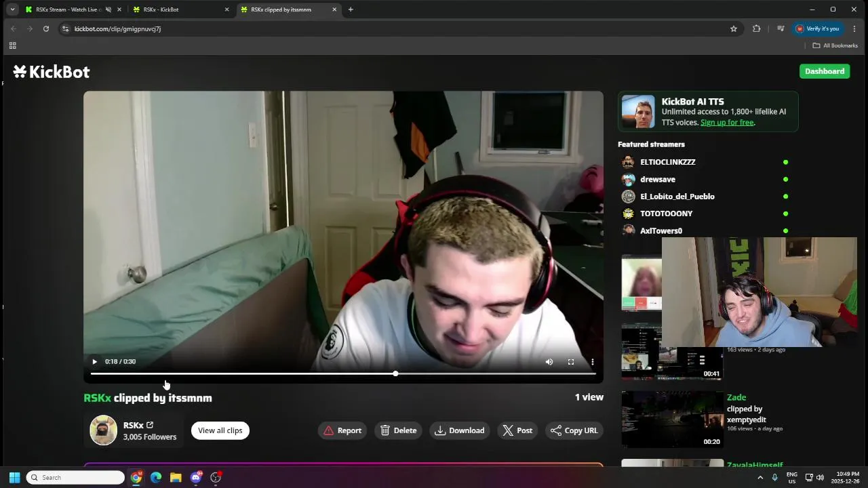This screenshot has height=488, width=868.
Task: Open Chrome three-dot menu
Action: click(854, 28)
